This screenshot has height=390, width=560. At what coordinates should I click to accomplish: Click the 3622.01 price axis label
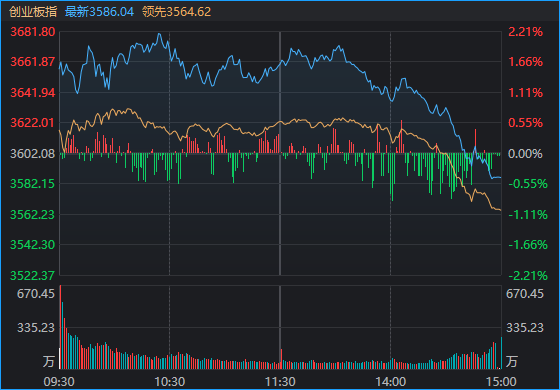click(33, 123)
